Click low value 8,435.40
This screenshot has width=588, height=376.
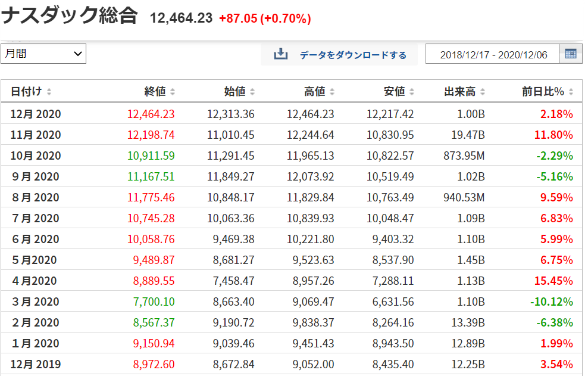[393, 364]
